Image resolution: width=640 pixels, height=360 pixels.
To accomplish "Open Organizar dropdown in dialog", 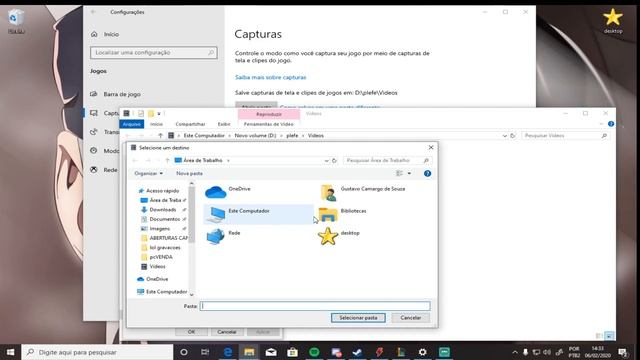I will 149,173.
